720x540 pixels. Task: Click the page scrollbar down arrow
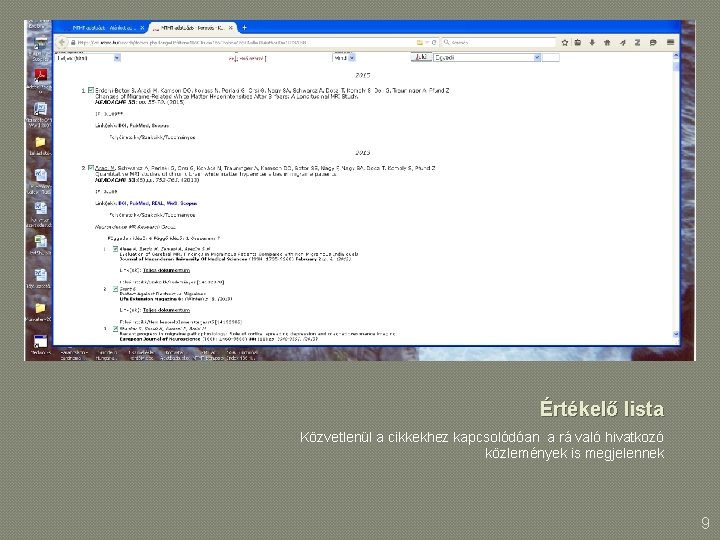coord(675,334)
